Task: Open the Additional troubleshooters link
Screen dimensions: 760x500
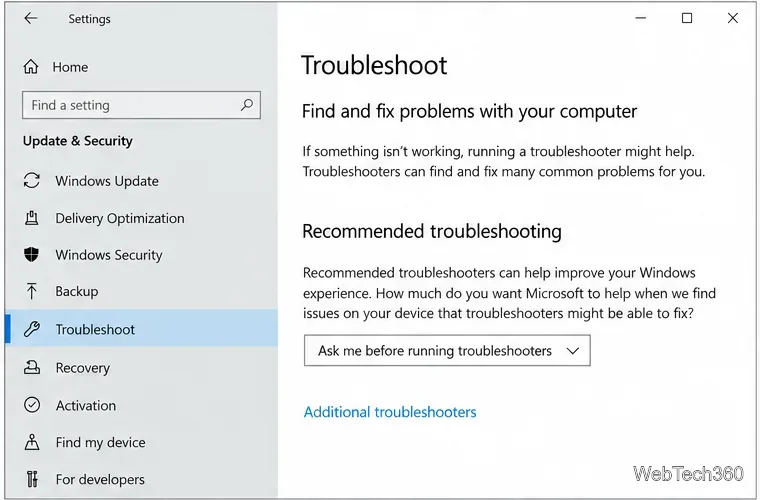Action: (x=390, y=412)
